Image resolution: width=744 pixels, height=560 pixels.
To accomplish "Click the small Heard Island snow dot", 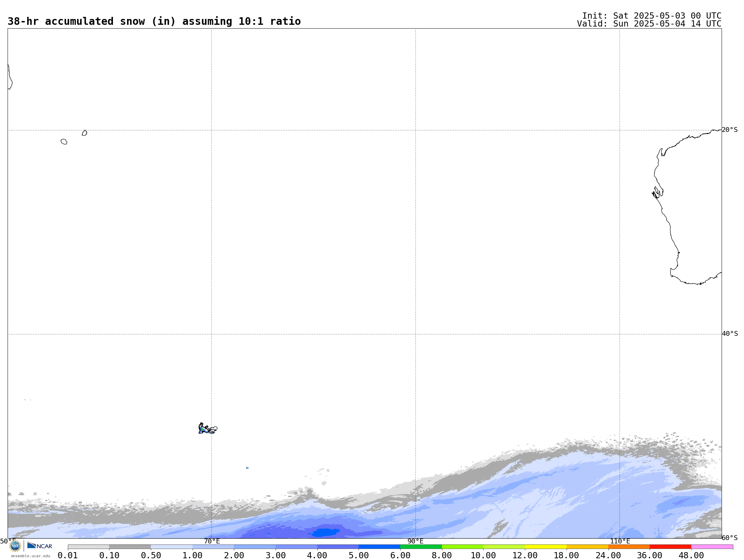I will 247,468.
